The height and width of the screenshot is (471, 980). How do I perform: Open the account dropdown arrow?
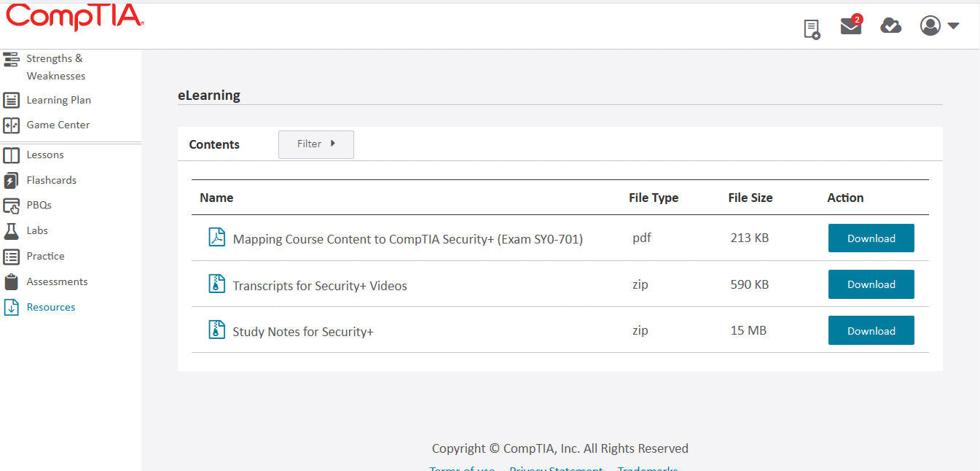(954, 26)
